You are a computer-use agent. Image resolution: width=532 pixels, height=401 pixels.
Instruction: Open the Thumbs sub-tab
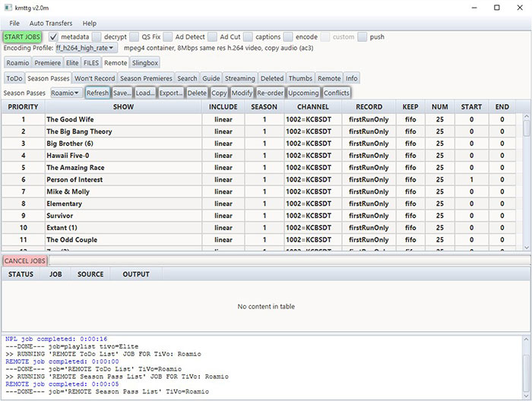[x=301, y=78]
